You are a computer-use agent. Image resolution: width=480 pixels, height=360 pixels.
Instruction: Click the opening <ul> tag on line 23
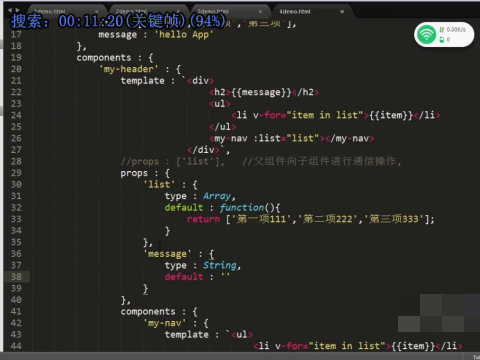coord(220,104)
